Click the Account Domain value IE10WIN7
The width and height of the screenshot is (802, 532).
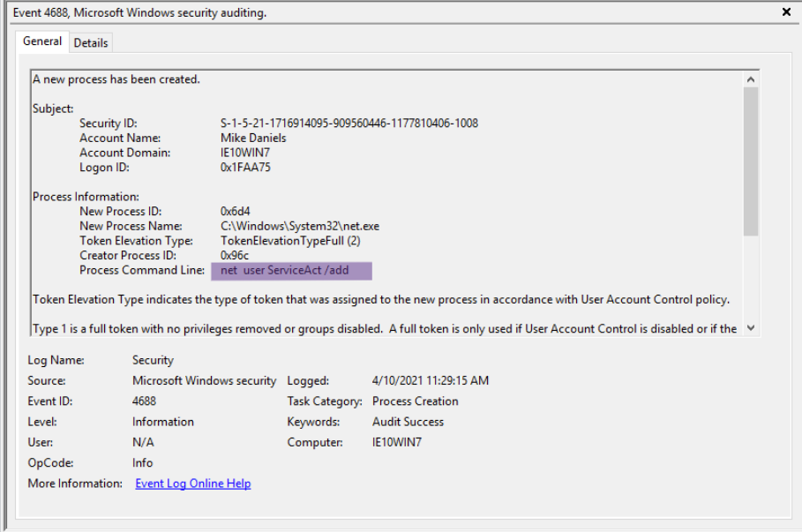(245, 153)
